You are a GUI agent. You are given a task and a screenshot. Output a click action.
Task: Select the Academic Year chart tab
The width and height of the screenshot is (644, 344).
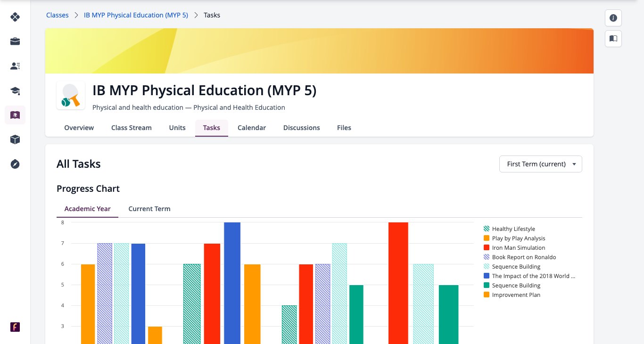(88, 209)
